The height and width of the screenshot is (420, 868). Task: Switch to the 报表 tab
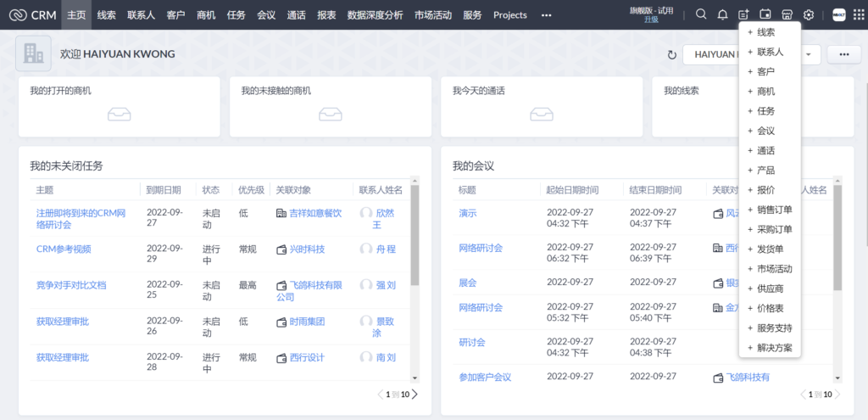tap(326, 14)
